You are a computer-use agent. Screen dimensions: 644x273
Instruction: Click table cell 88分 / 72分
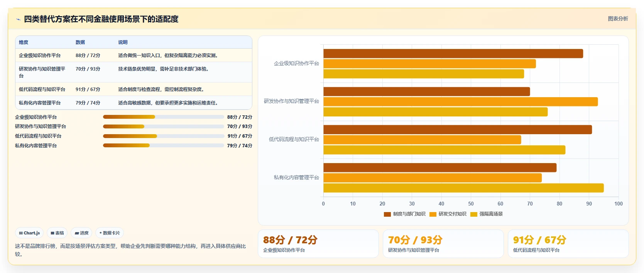tap(88, 56)
